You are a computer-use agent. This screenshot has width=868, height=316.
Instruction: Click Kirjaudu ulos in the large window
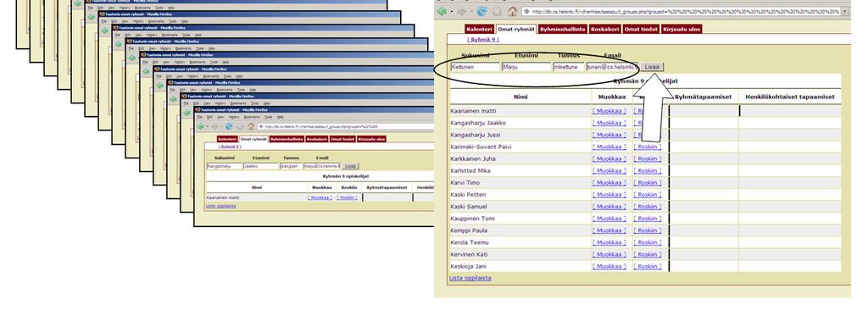point(682,29)
